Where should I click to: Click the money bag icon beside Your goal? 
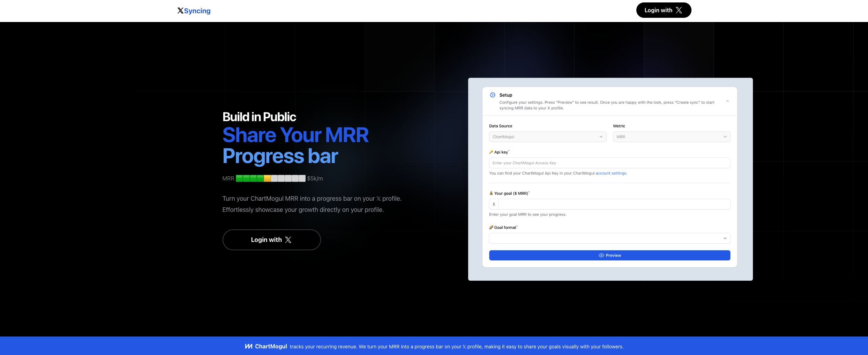(x=491, y=193)
